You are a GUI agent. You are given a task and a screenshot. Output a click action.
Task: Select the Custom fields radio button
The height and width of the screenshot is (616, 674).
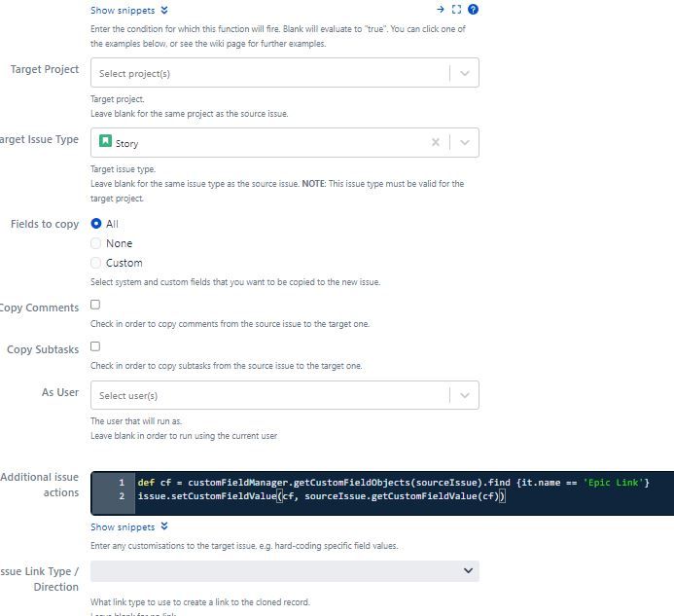point(96,263)
